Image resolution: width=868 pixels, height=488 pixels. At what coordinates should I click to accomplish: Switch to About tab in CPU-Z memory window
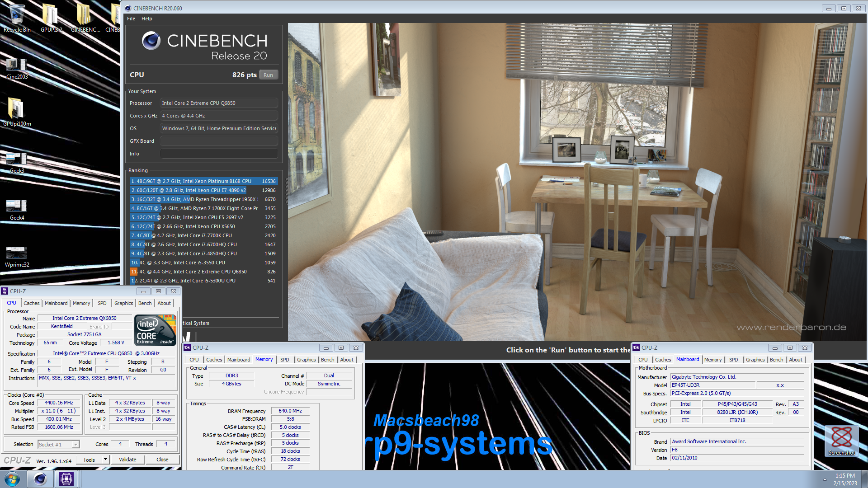coord(347,360)
